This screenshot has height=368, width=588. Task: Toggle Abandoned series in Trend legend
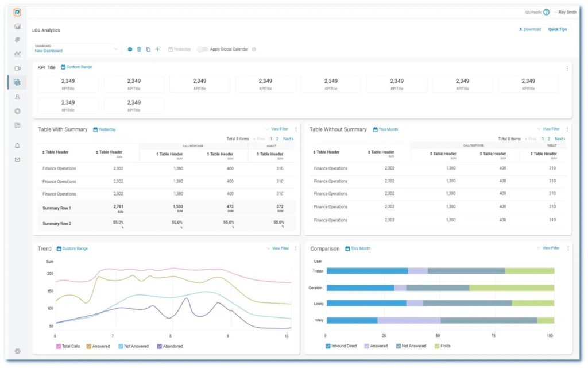160,346
